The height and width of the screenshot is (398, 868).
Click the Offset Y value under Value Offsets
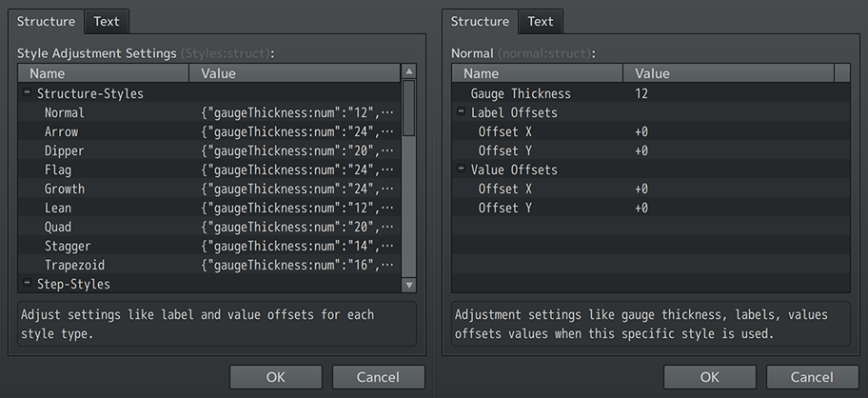641,208
